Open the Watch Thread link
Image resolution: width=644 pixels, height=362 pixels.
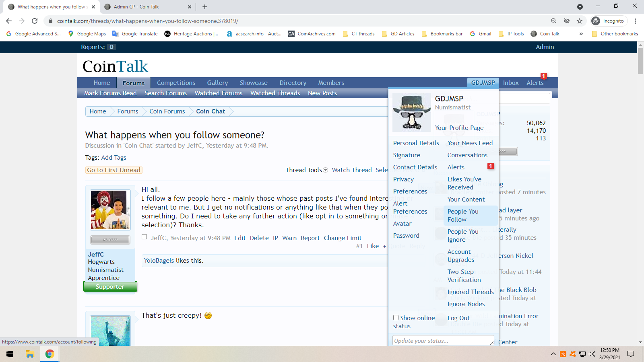(351, 170)
